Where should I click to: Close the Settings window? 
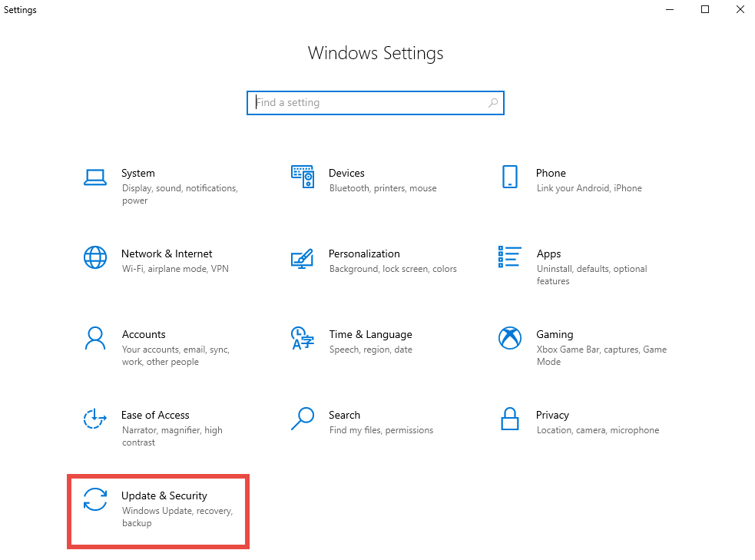pyautogui.click(x=740, y=10)
